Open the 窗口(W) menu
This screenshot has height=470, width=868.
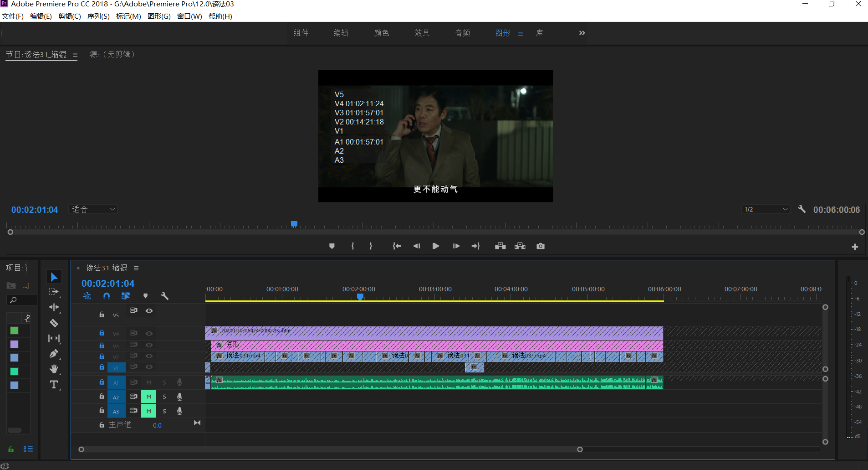(189, 16)
